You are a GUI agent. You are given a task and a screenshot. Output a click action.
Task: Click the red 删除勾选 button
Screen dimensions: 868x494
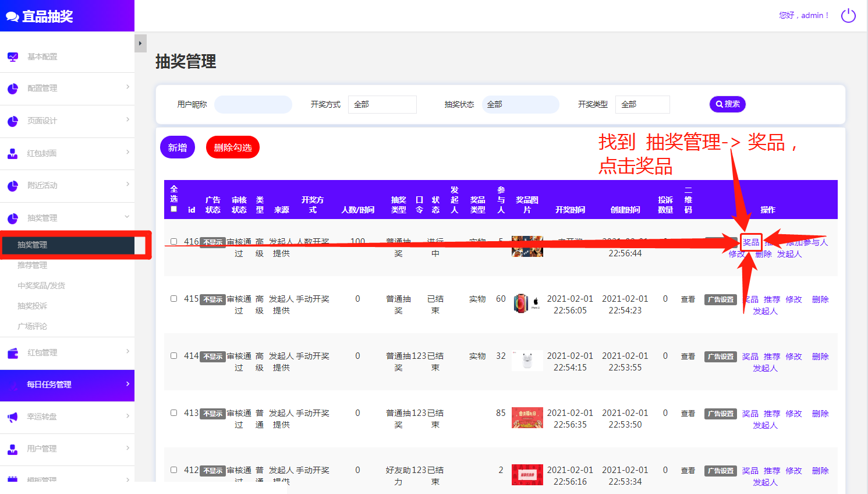[233, 147]
